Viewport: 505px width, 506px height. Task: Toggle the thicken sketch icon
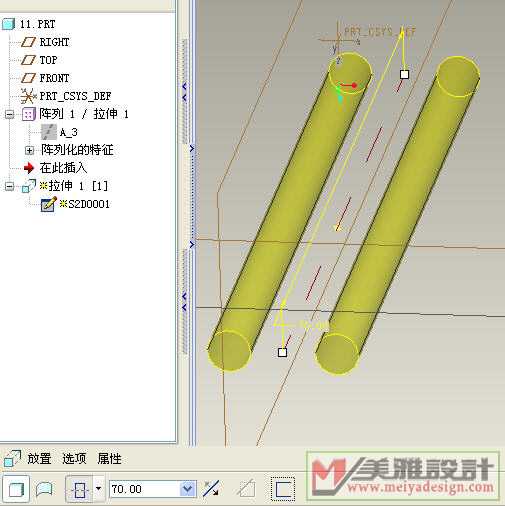click(x=282, y=489)
